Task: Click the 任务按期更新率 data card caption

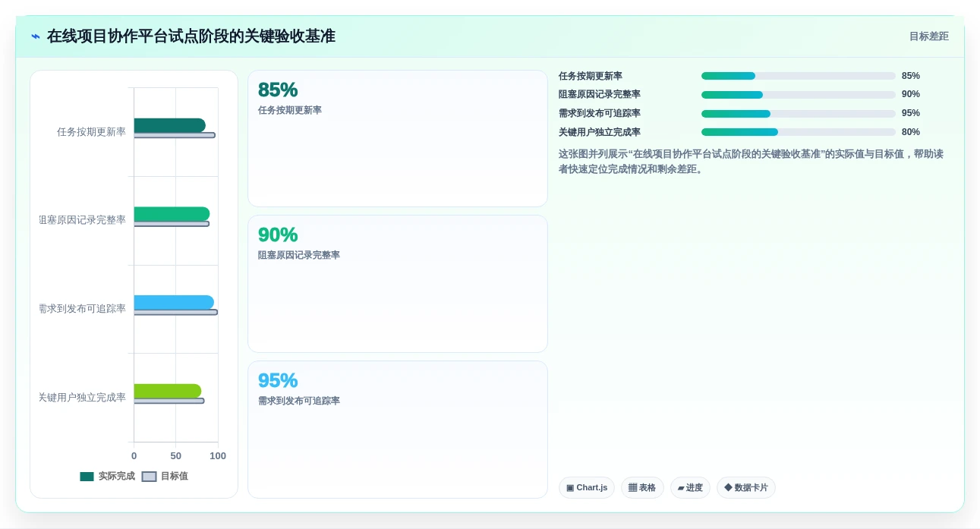Action: pos(290,110)
